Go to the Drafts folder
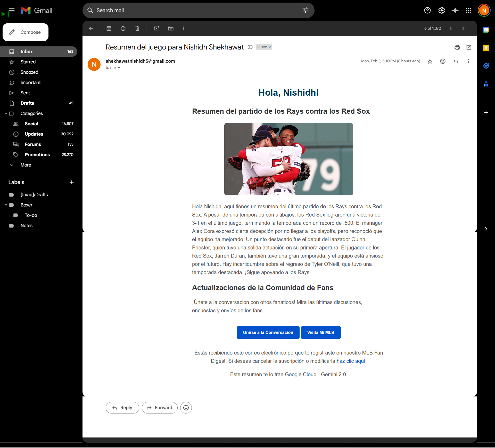This screenshot has height=448, width=495. click(27, 103)
